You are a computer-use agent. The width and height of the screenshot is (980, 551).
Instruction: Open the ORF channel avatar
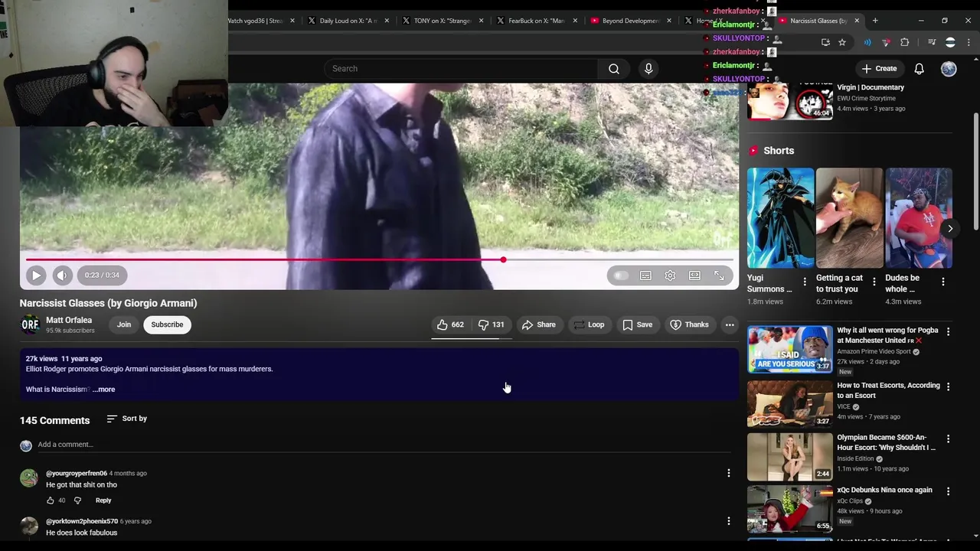pyautogui.click(x=30, y=324)
